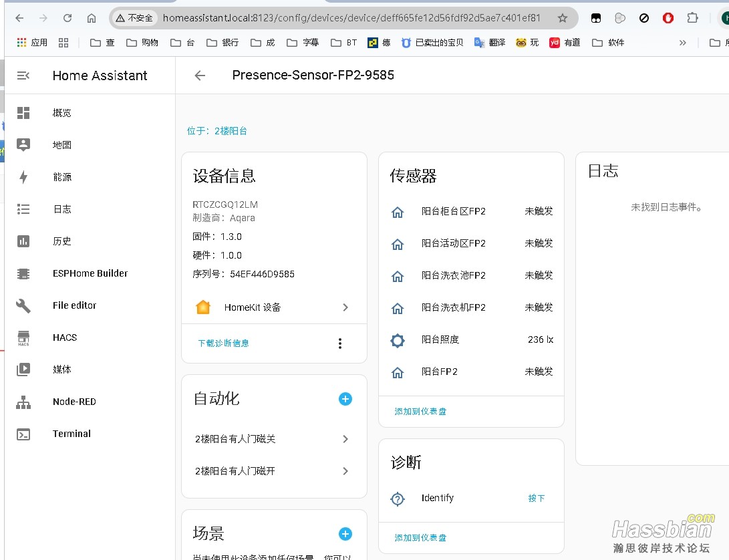Add sensors to dashboard via 添加到仪表盘
Viewport: 729px width, 560px height.
click(x=420, y=411)
